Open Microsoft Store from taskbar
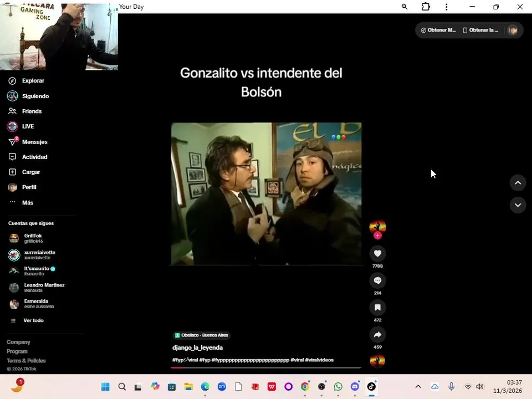 [172, 387]
